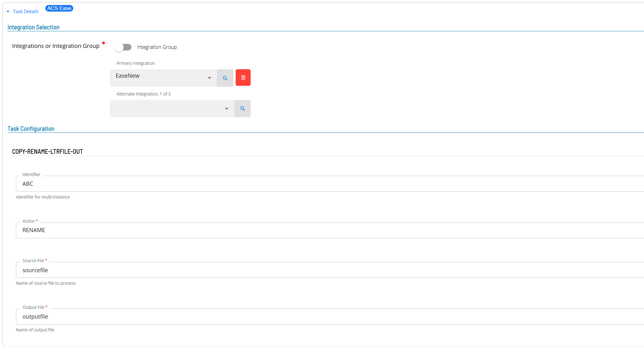Click 'Name of output file' helper text
Viewport: 644px width, 348px height.
click(x=35, y=330)
